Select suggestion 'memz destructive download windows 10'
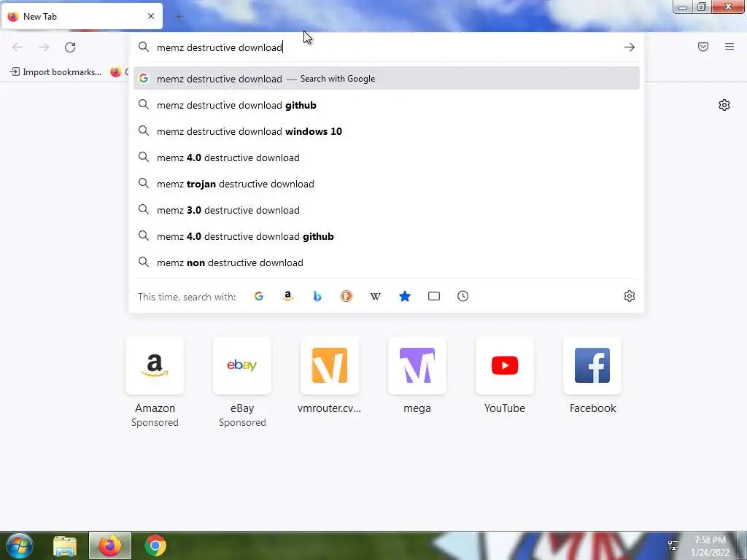747x560 pixels. click(x=387, y=131)
